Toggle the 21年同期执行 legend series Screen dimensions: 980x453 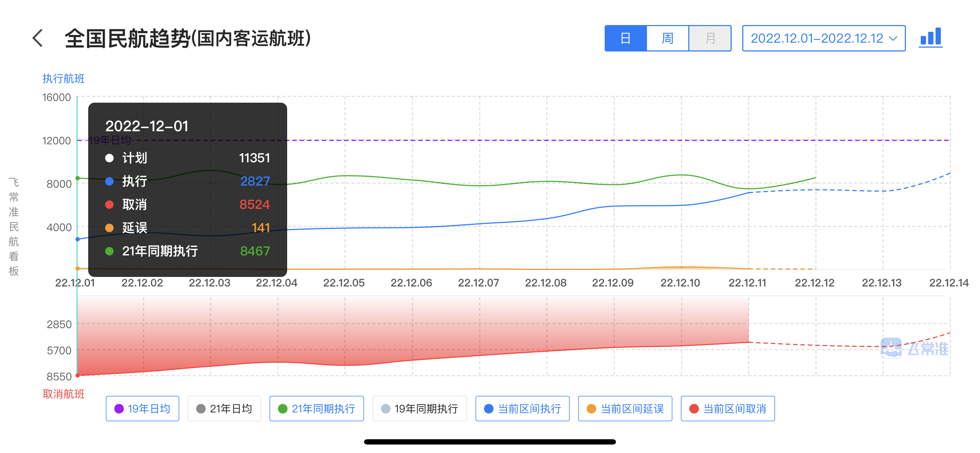(316, 409)
